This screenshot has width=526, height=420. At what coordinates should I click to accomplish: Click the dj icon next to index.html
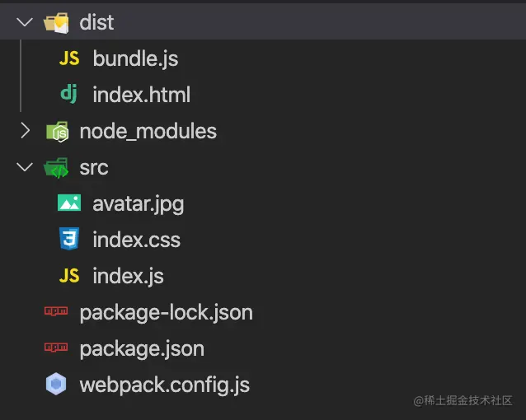pyautogui.click(x=68, y=94)
